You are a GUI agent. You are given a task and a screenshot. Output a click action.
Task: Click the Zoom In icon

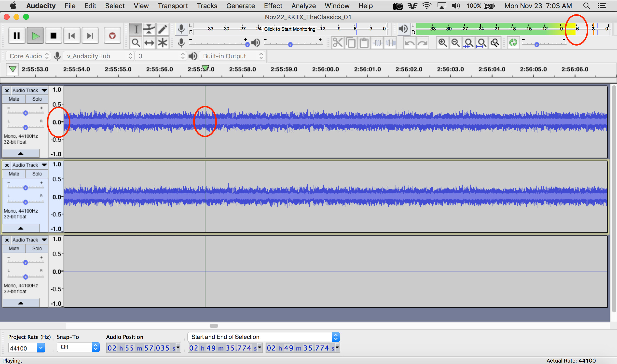coord(443,43)
